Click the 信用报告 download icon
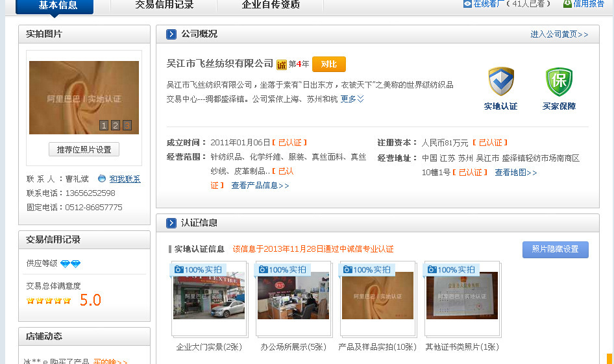 567,4
